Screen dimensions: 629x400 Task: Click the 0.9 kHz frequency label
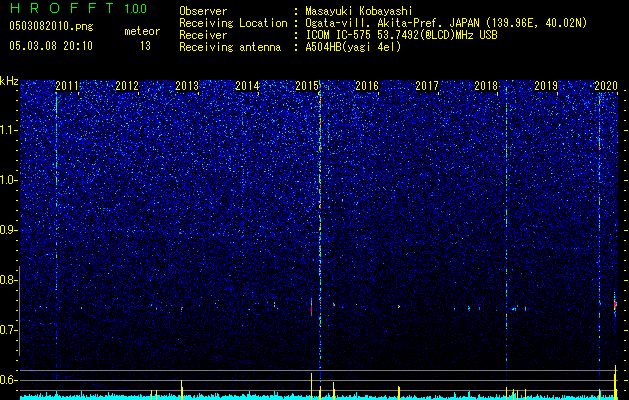pyautogui.click(x=8, y=230)
